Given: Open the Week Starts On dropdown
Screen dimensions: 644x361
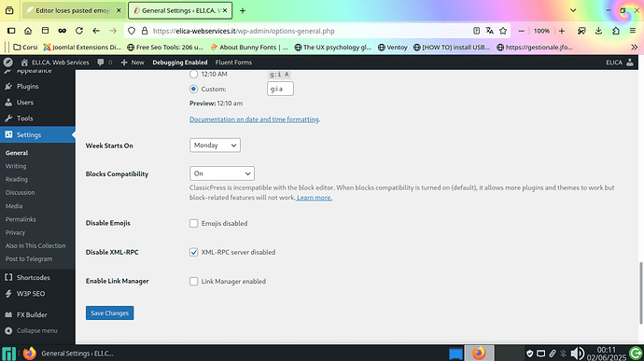Looking at the screenshot, I should [x=215, y=146].
